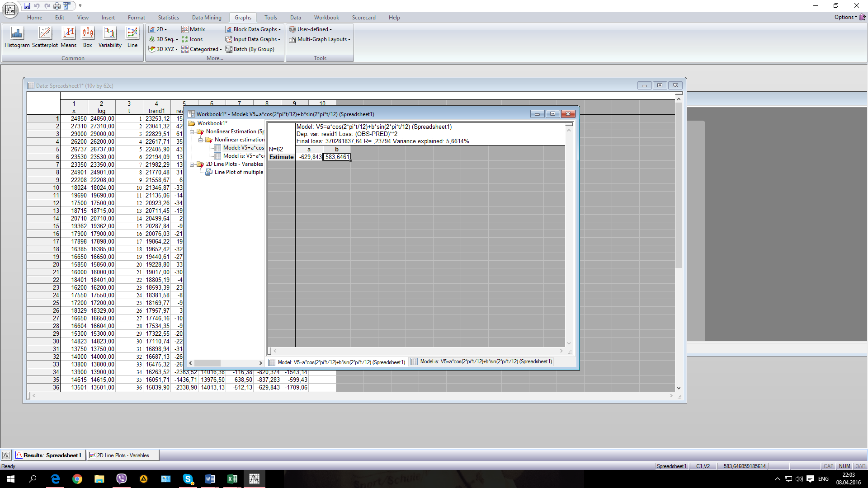Viewport: 868px width, 488px height.
Task: Select the 2D Line Plots - Variables tab
Action: pos(119,455)
